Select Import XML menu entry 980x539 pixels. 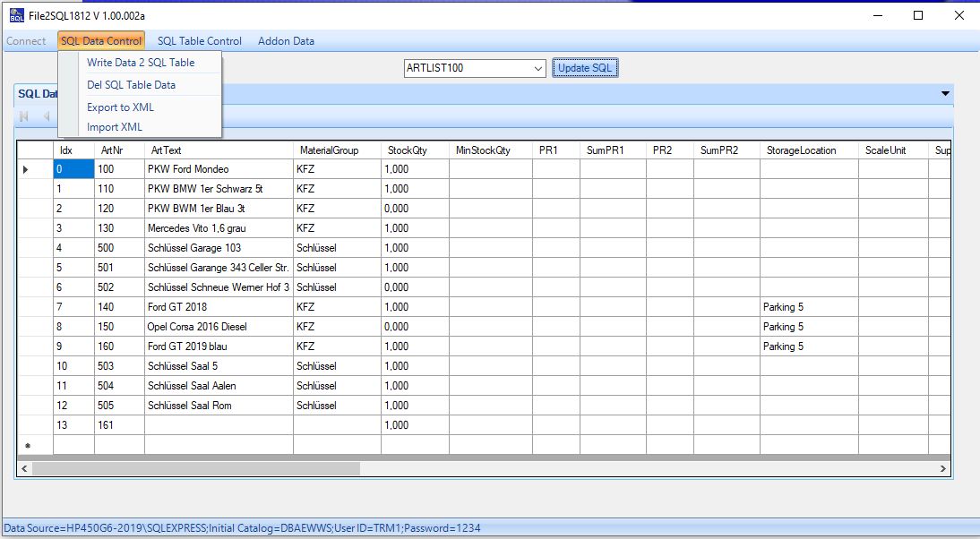pyautogui.click(x=115, y=127)
